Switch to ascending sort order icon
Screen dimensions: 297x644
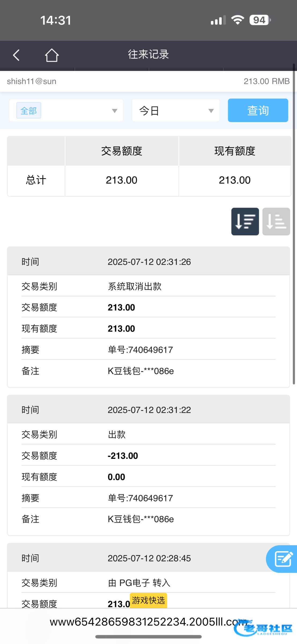[276, 221]
